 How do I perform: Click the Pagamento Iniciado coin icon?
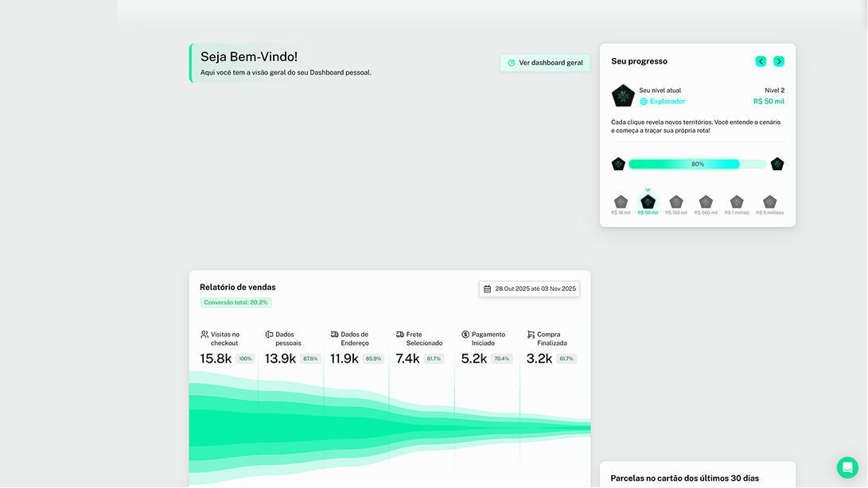coord(465,334)
